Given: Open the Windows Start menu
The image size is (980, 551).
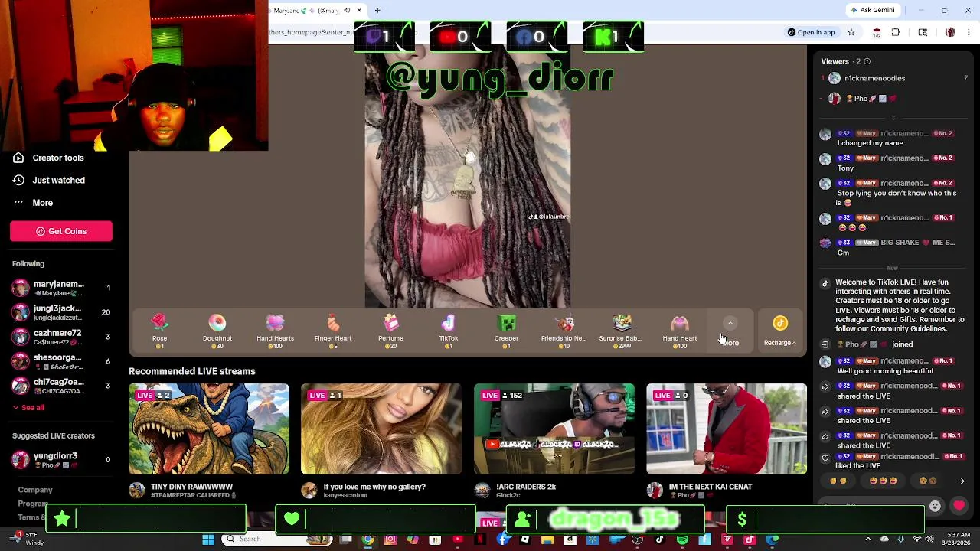Looking at the screenshot, I should pos(207,540).
